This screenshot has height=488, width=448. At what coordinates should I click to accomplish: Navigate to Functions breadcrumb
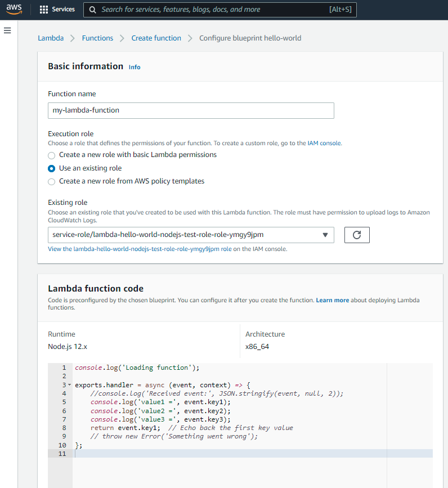97,38
